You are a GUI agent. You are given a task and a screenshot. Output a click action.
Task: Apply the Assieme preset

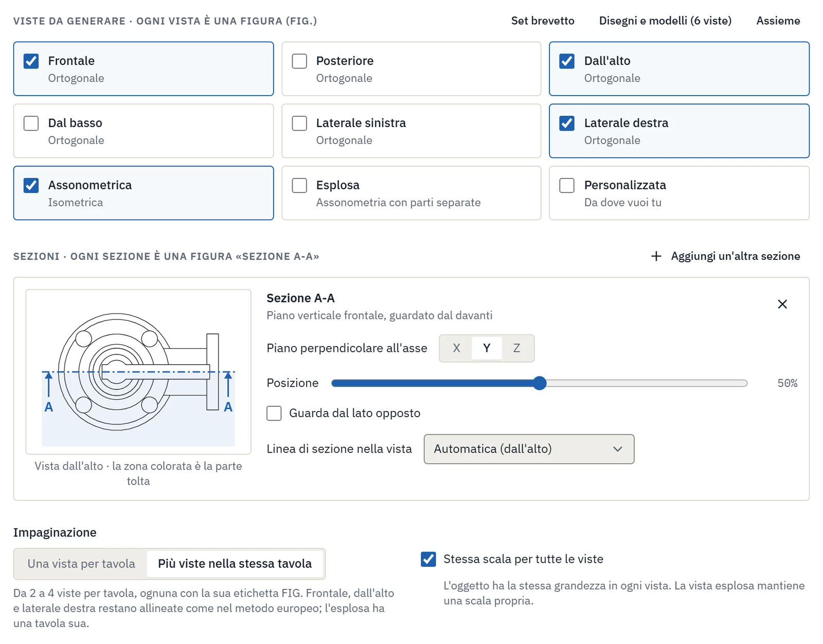[778, 21]
